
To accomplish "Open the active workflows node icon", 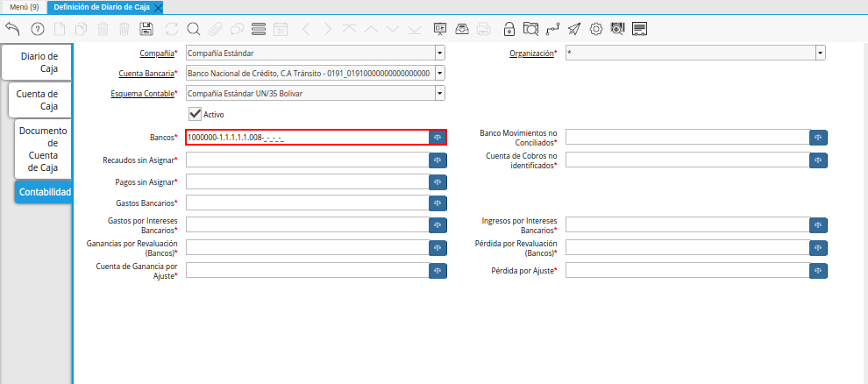I will 552,29.
